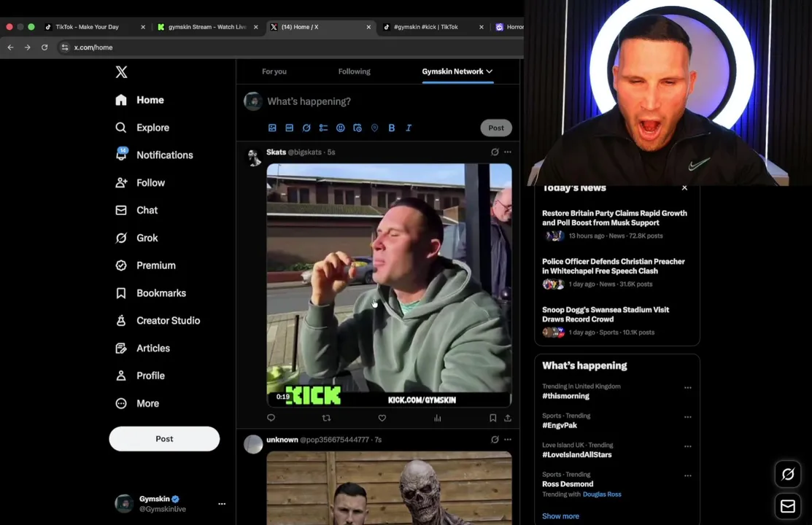Open the Explore page

tap(142, 128)
